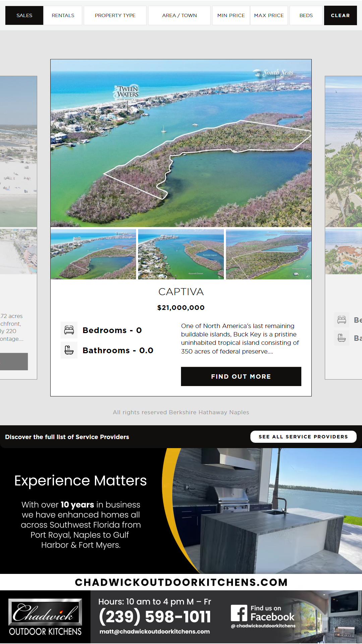362x644 pixels.
Task: Expand the Area / Town filter
Action: (179, 15)
